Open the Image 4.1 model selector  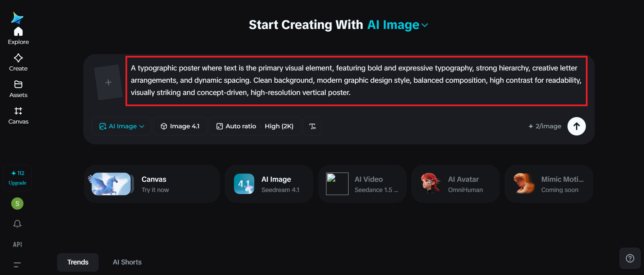click(x=180, y=126)
